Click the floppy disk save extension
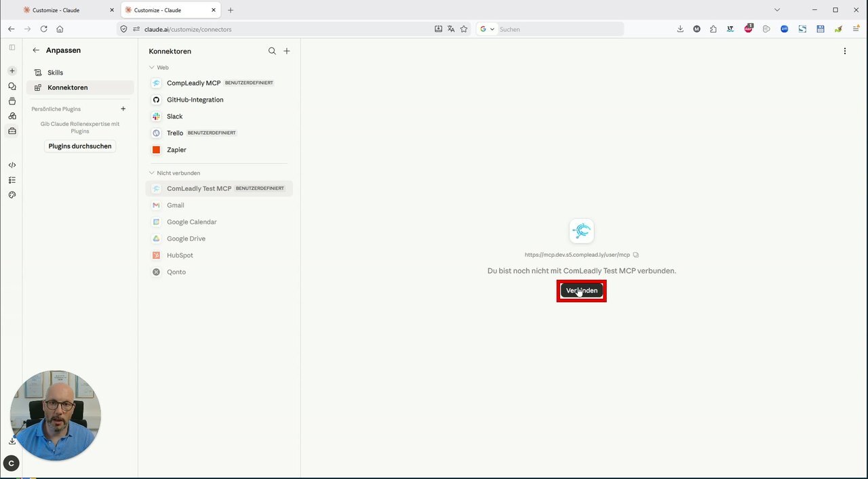Screen dimensions: 868x479 click(x=821, y=29)
